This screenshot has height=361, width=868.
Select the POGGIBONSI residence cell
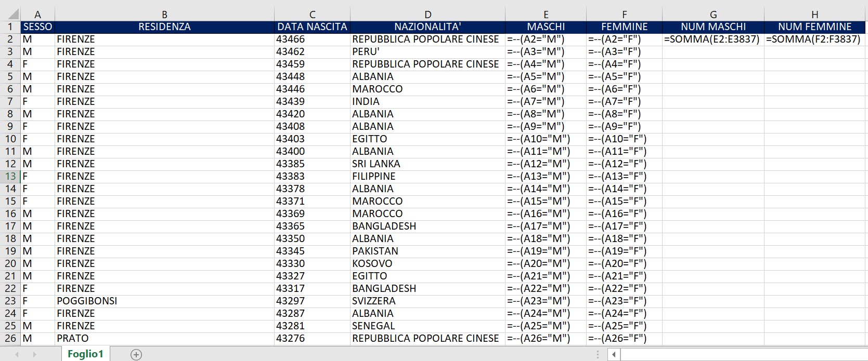164,301
